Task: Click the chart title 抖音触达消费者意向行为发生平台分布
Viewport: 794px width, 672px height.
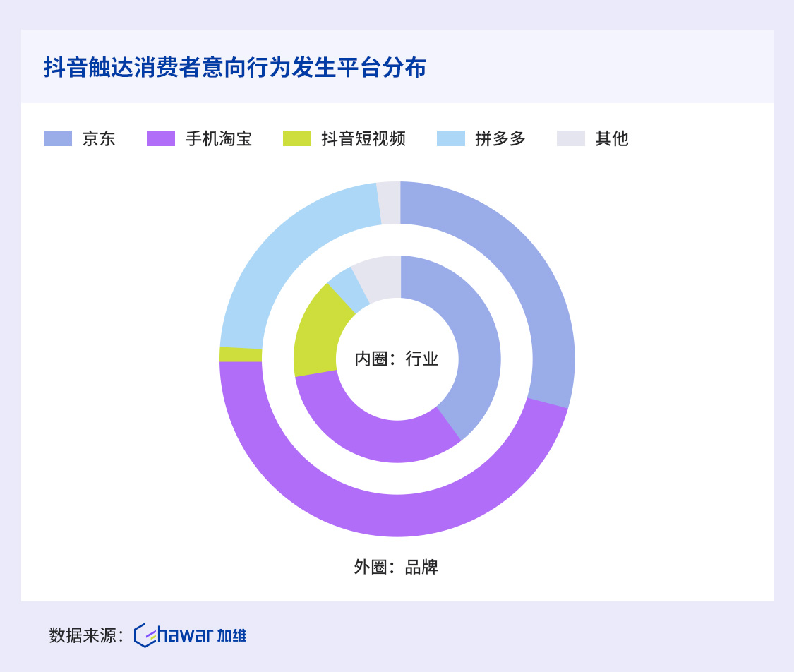Action: [235, 67]
